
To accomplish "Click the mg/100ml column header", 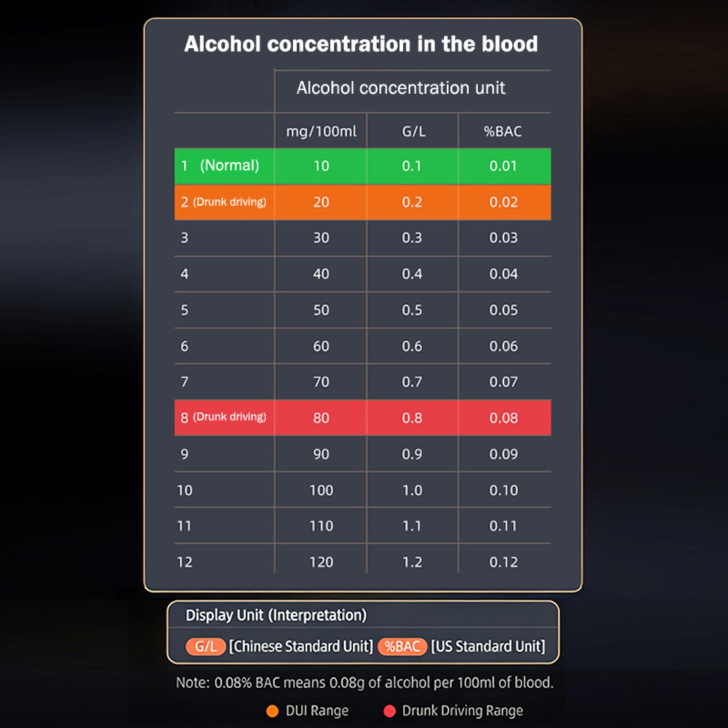I will click(321, 131).
